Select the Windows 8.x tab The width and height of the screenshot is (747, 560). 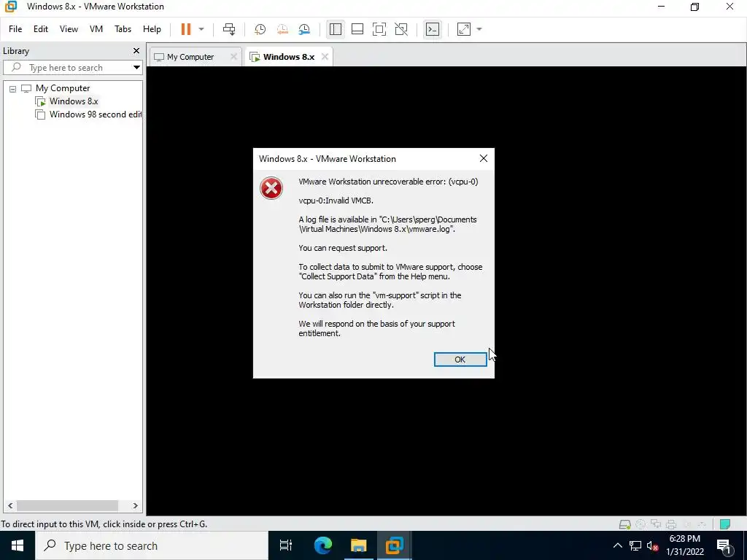tap(289, 57)
